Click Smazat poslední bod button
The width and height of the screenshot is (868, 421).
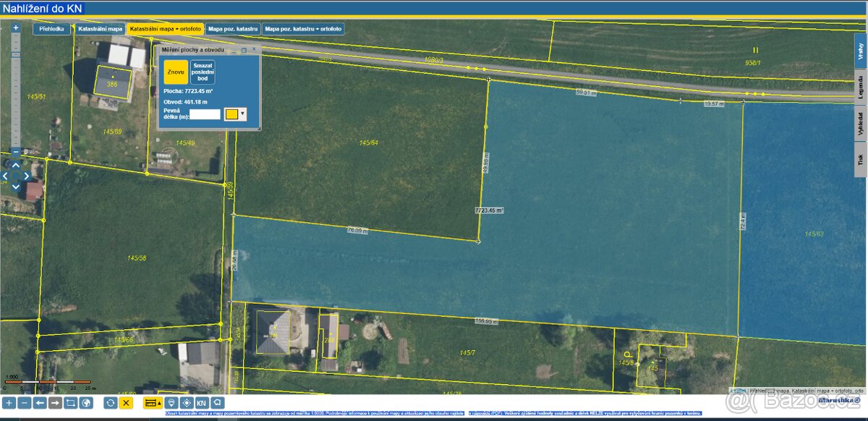pos(203,72)
